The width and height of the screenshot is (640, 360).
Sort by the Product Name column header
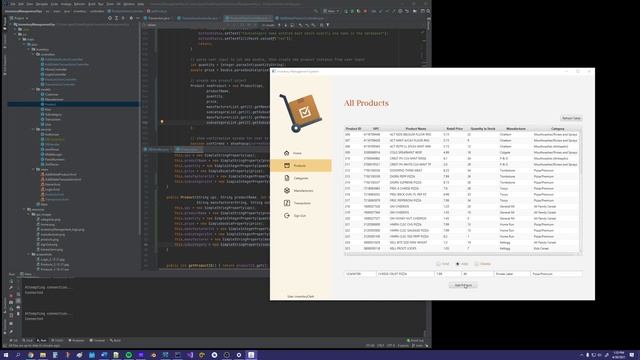coord(416,129)
